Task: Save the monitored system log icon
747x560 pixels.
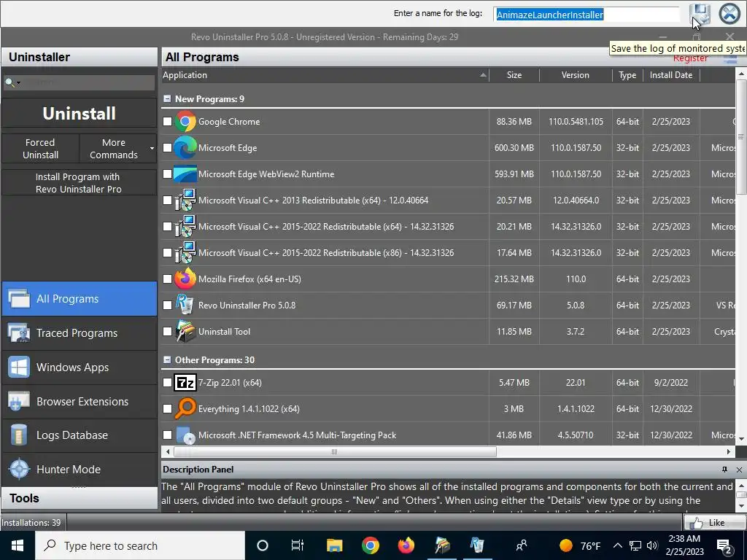Action: click(700, 15)
